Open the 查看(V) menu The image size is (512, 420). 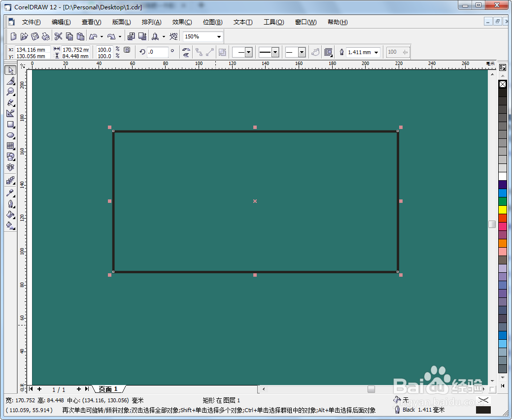(x=92, y=22)
